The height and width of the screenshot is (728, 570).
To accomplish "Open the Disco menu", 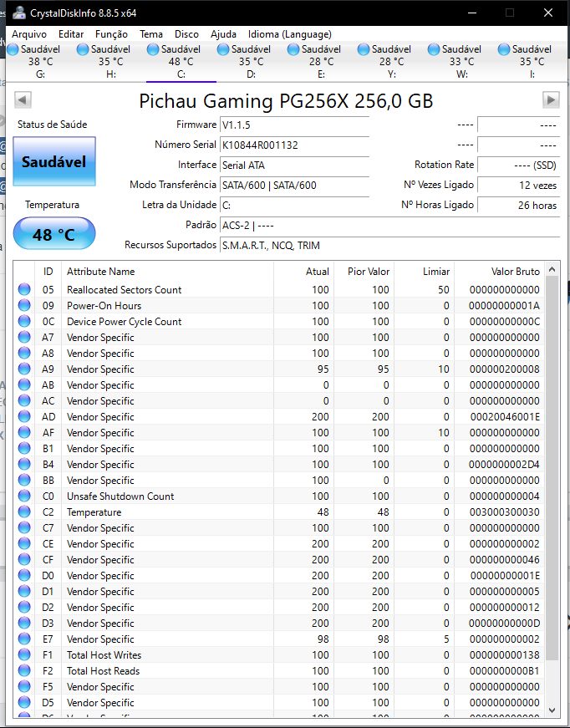I will 186,34.
